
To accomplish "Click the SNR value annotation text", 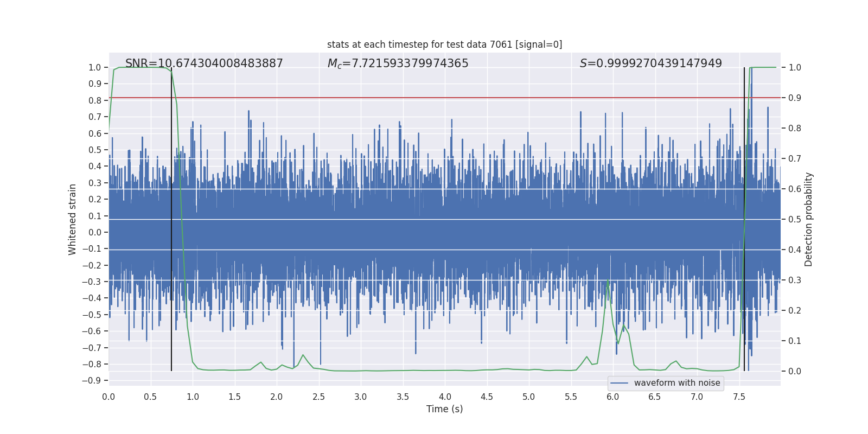I will (x=204, y=63).
